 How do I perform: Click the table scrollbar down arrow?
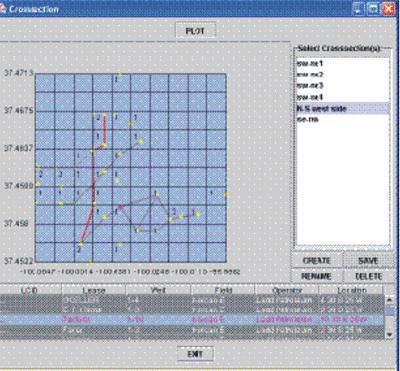click(389, 334)
